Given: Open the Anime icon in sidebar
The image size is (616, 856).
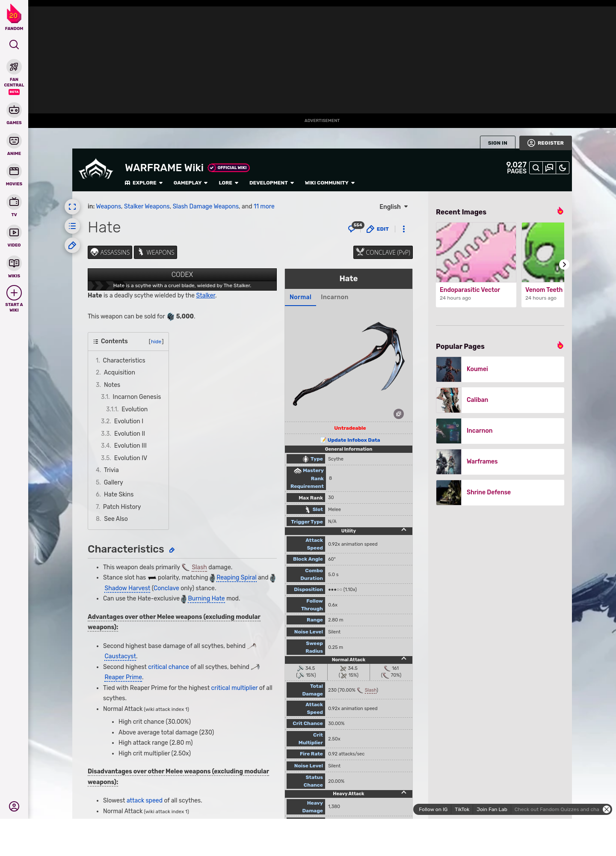Looking at the screenshot, I should [x=14, y=141].
